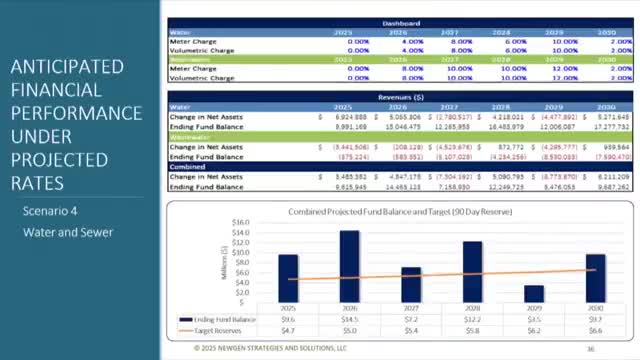
Task: Select Wastewater 'Volumetric Charge' label in Dashboard
Action: 202,78
